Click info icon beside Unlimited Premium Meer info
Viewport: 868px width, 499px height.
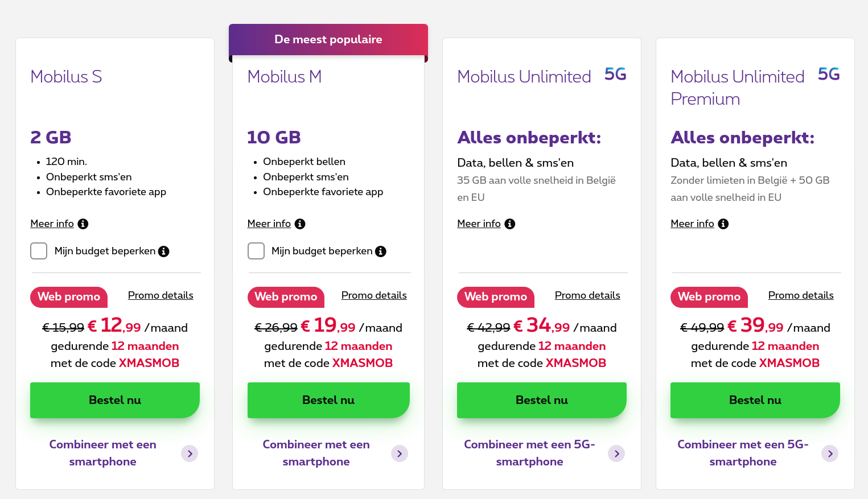coord(723,224)
